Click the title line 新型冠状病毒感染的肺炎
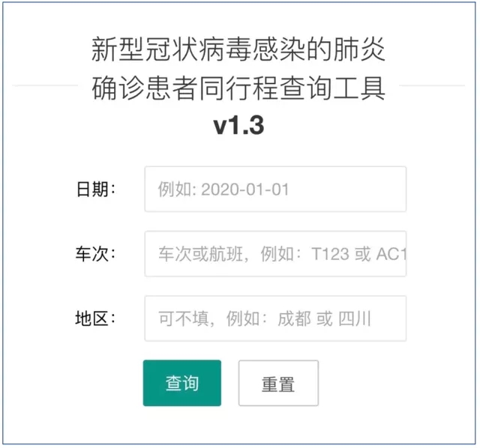 coord(238,50)
